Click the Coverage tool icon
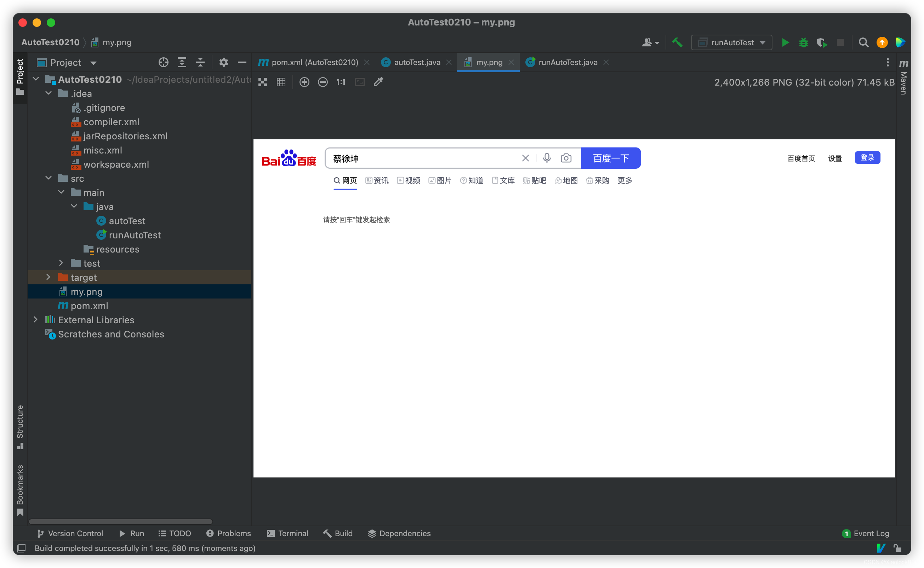Screen dimensions: 924x568 [x=821, y=42]
